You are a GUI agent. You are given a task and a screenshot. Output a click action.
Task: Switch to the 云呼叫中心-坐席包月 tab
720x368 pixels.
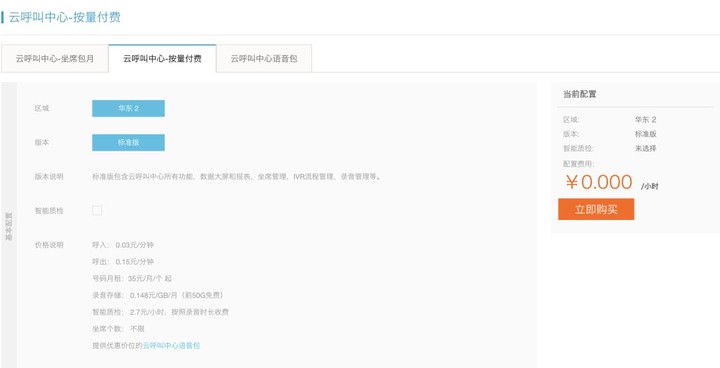pos(55,59)
